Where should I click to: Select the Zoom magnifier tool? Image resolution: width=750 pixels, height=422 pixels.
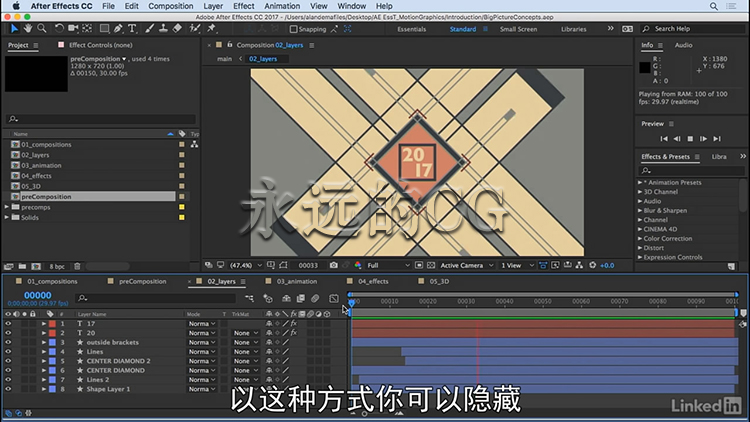point(42,29)
